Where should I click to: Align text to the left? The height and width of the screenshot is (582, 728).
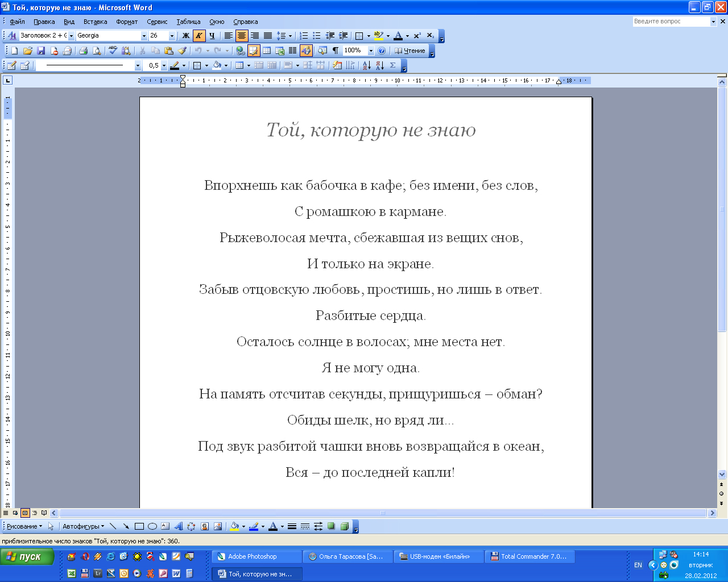pyautogui.click(x=228, y=36)
